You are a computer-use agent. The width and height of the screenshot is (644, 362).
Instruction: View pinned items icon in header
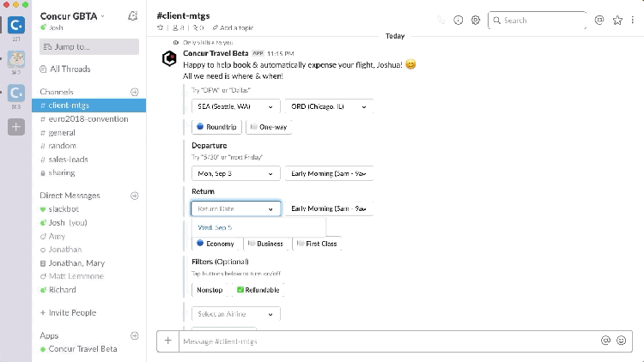coord(198,27)
